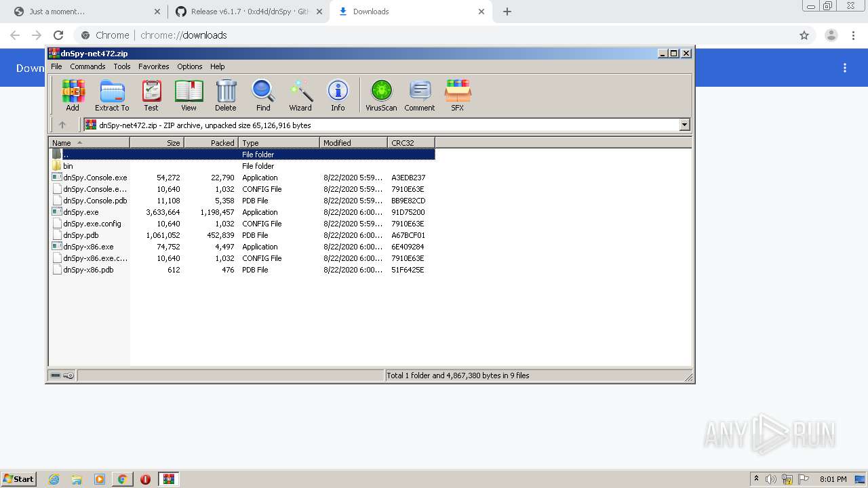
Task: Open the Commands menu
Action: point(87,66)
